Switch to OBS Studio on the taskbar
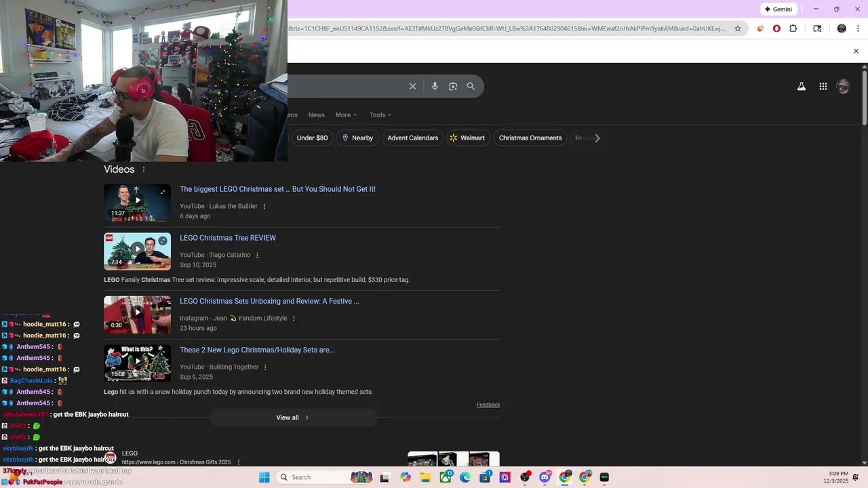Screen dimensions: 868x488 pos(525,477)
